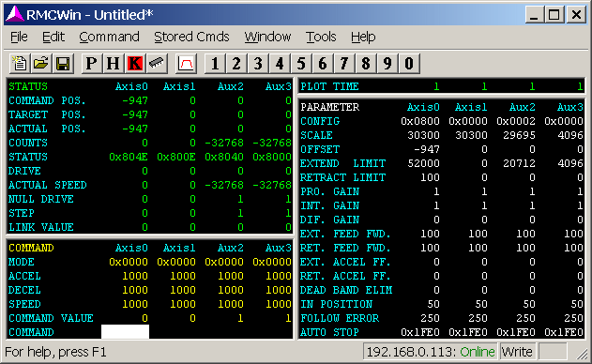This screenshot has width=592, height=364.
Task: Click Axis0 PLOT TIME value
Action: [436, 86]
